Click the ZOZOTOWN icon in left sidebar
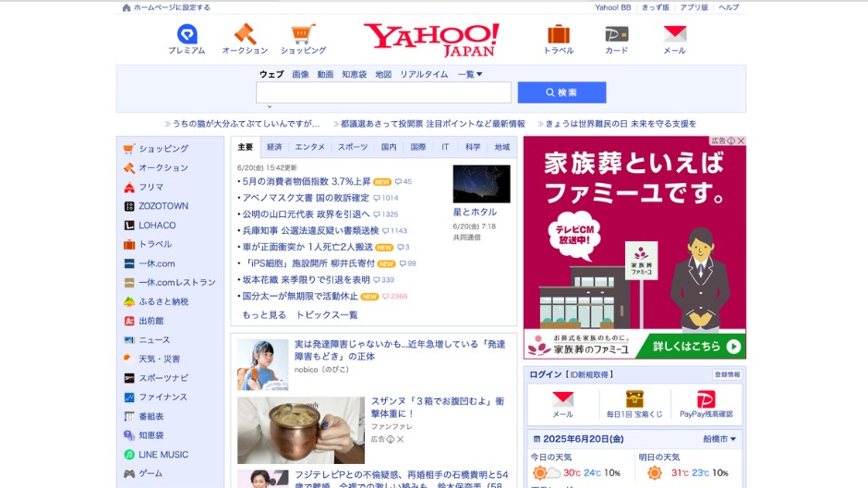 (129, 206)
